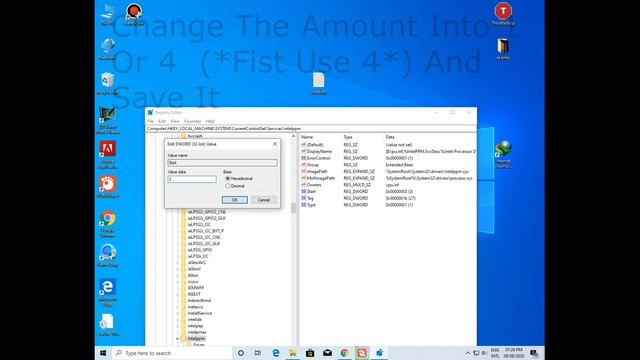Select the ErrorControl DWORD icon

click(304, 158)
